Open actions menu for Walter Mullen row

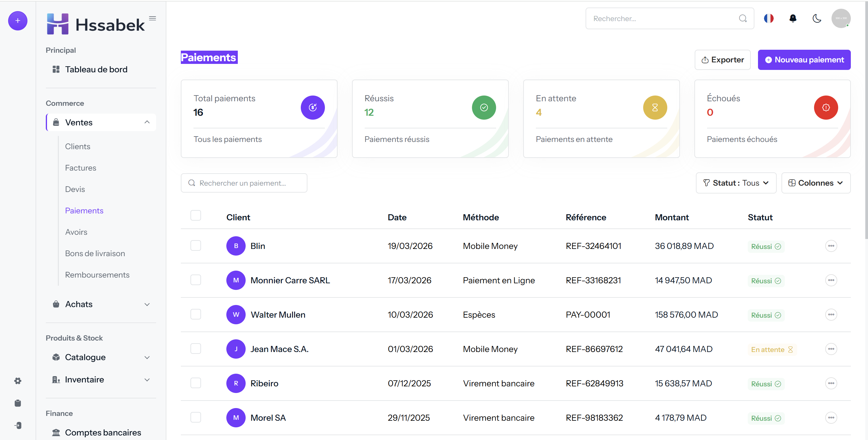(831, 315)
